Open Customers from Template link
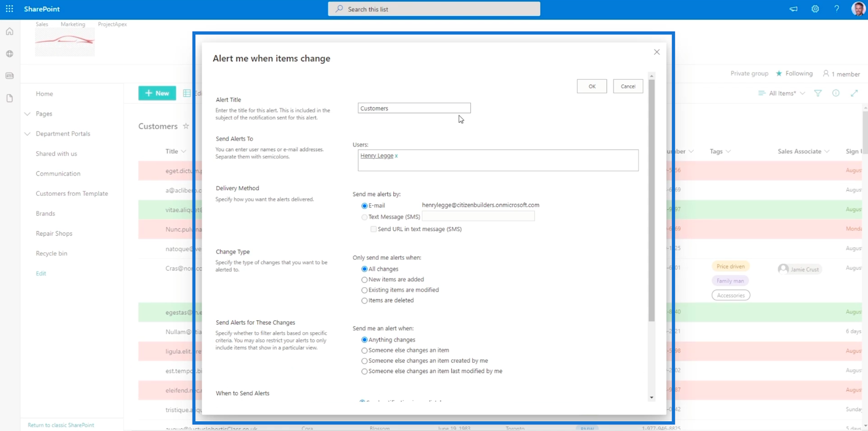Image resolution: width=868 pixels, height=431 pixels. pos(72,194)
